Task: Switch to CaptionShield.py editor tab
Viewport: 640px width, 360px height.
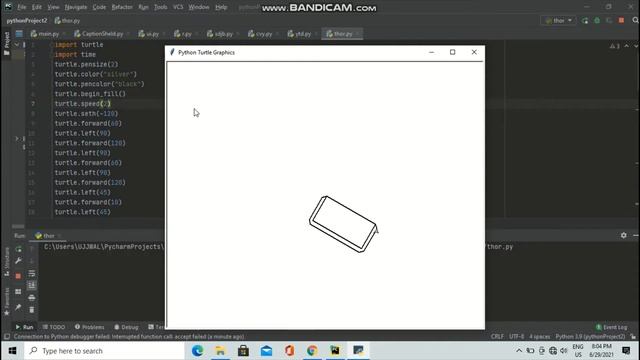Action: click(99, 34)
